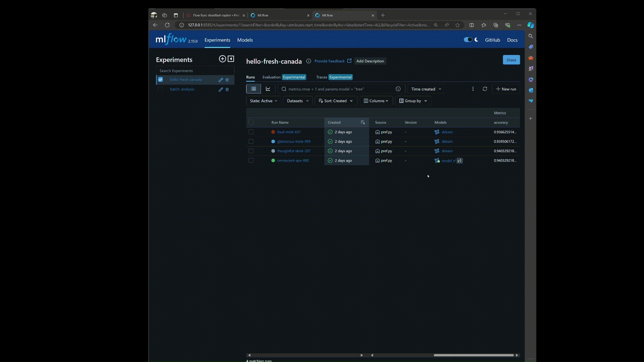The width and height of the screenshot is (644, 362).
Task: Tick the select-all runs header checkbox
Action: tap(251, 122)
